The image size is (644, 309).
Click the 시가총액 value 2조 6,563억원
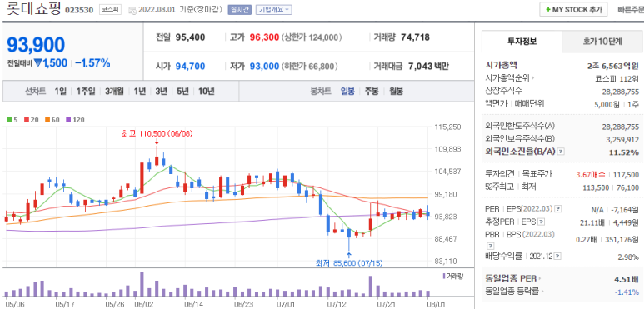[x=613, y=65]
